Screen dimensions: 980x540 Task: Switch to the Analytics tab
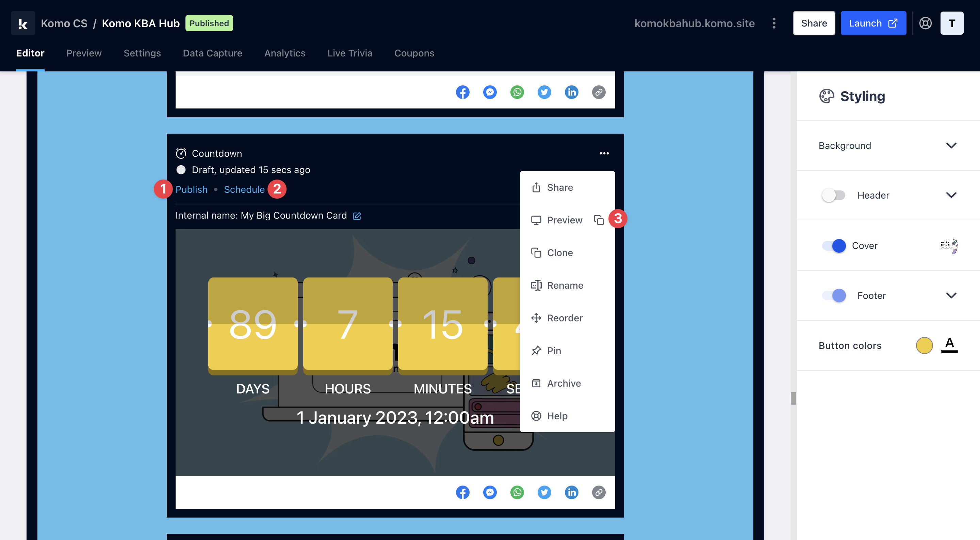tap(284, 53)
